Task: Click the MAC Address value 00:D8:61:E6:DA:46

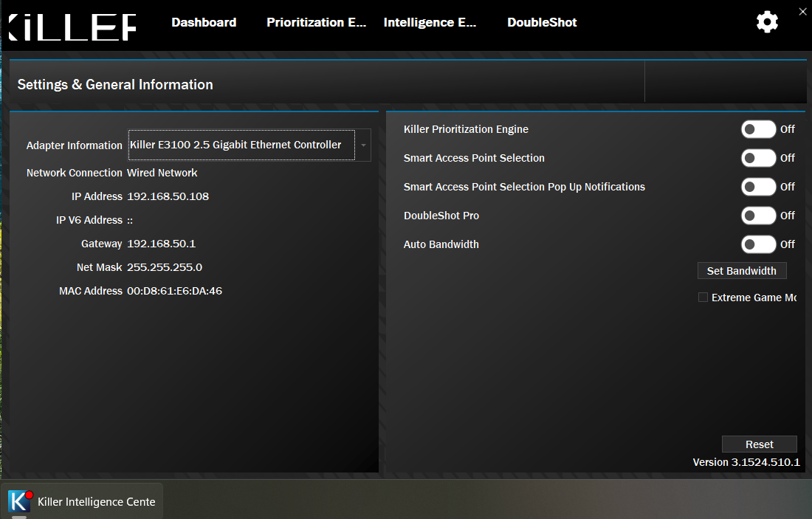Action: 174,291
